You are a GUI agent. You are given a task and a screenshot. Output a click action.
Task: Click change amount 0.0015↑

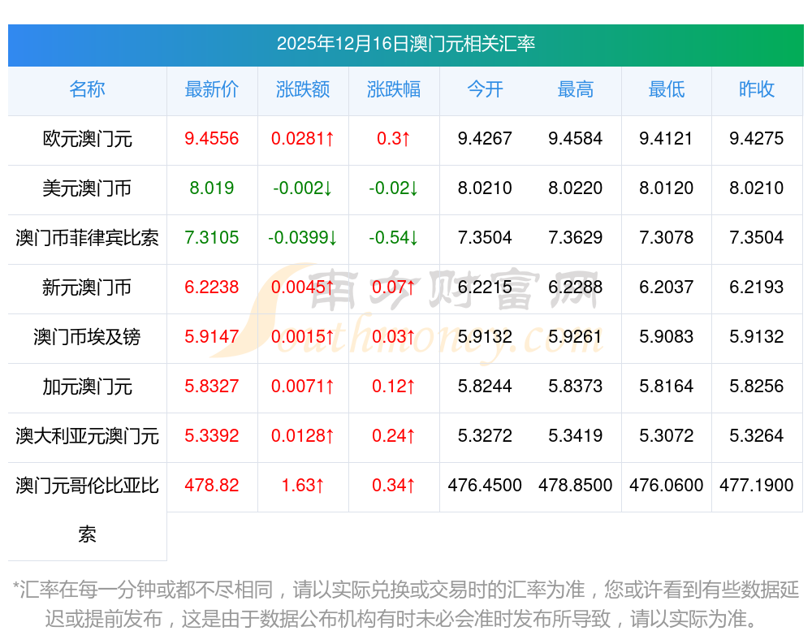coord(303,336)
